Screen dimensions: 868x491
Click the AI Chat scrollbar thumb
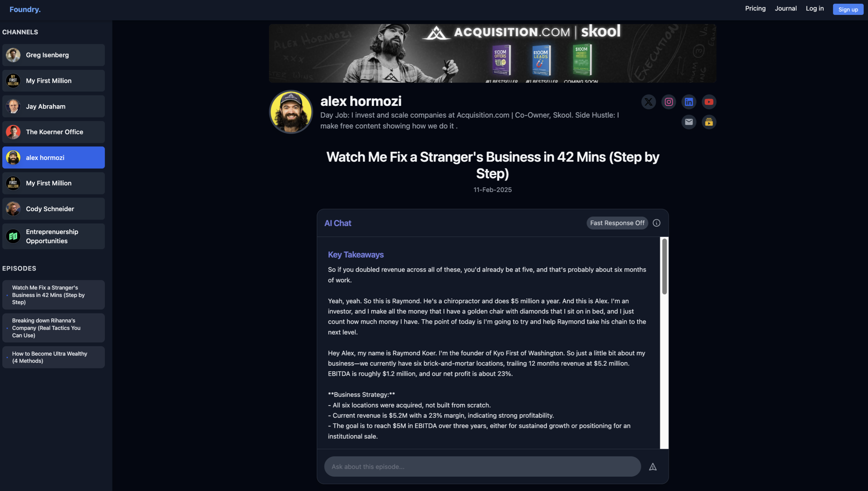[664, 266]
